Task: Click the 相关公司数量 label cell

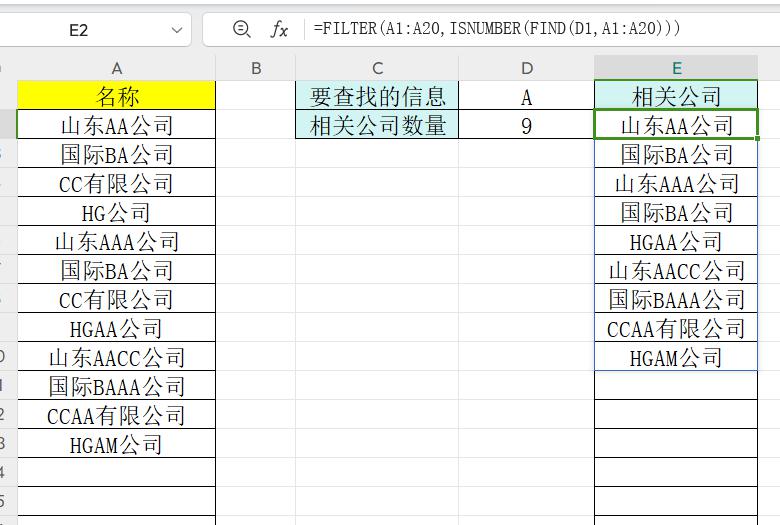Action: point(377,124)
